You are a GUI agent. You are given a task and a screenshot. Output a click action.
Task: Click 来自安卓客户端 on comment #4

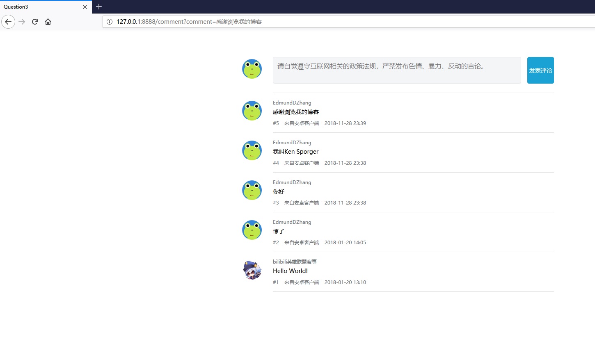(302, 163)
